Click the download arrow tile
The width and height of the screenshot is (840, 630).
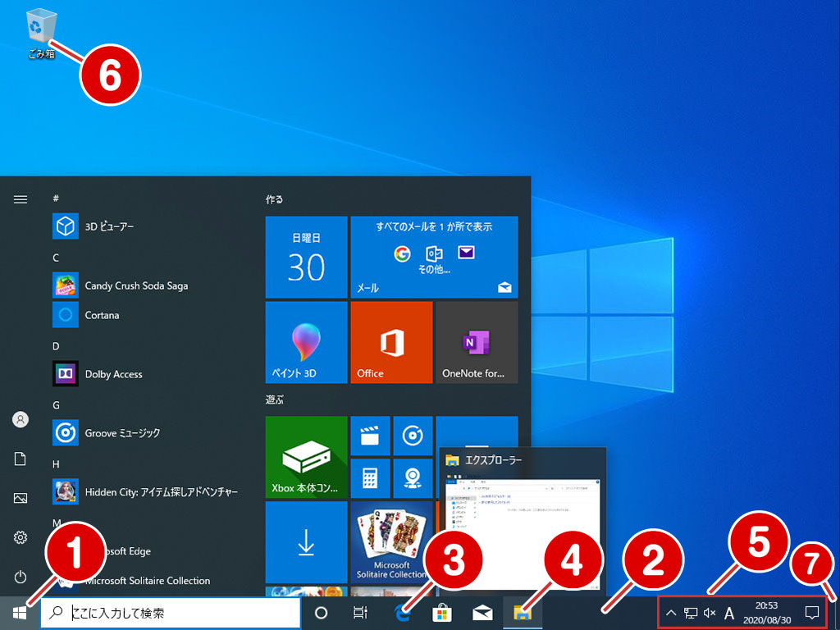tap(307, 542)
